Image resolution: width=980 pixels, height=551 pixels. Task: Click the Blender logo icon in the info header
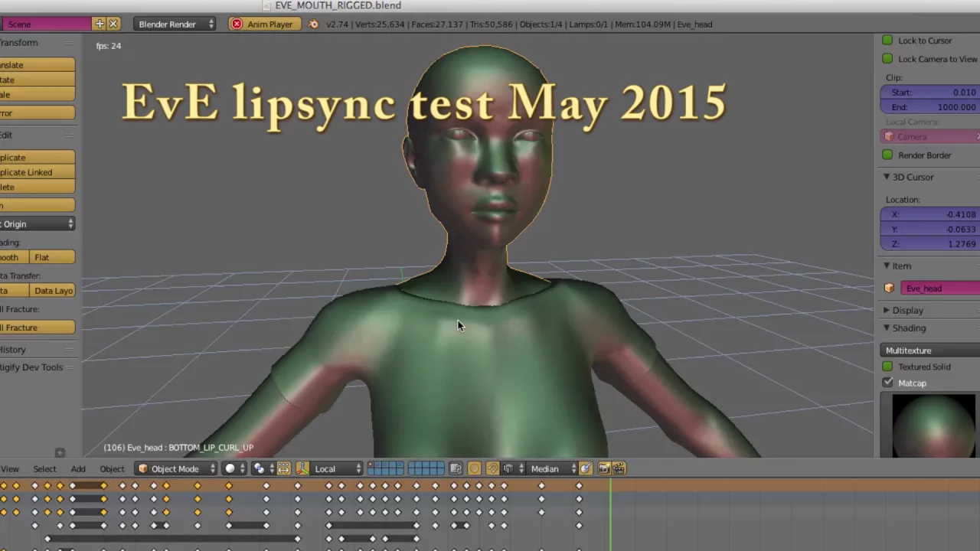[x=313, y=24]
